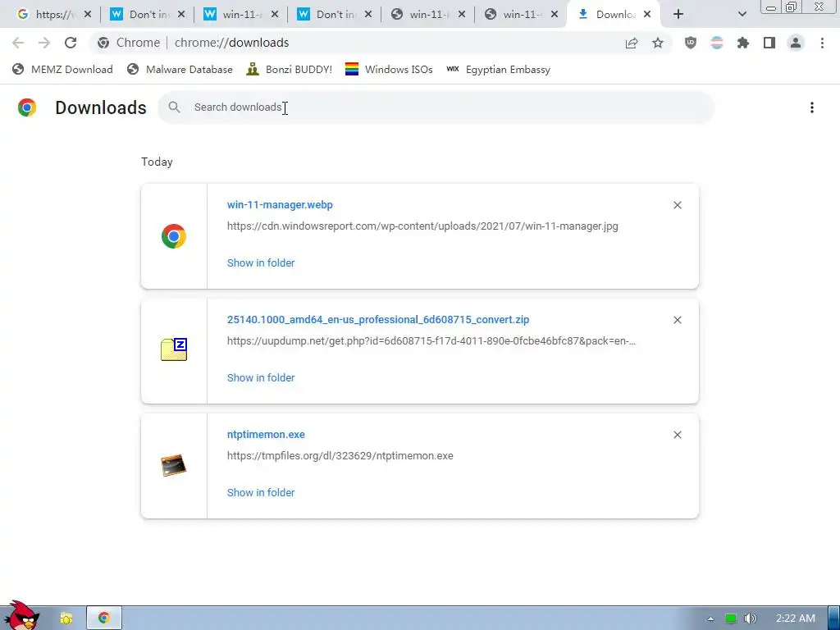The image size is (840, 630).
Task: Open the Egyptian Embassy bookmark
Action: [x=498, y=70]
